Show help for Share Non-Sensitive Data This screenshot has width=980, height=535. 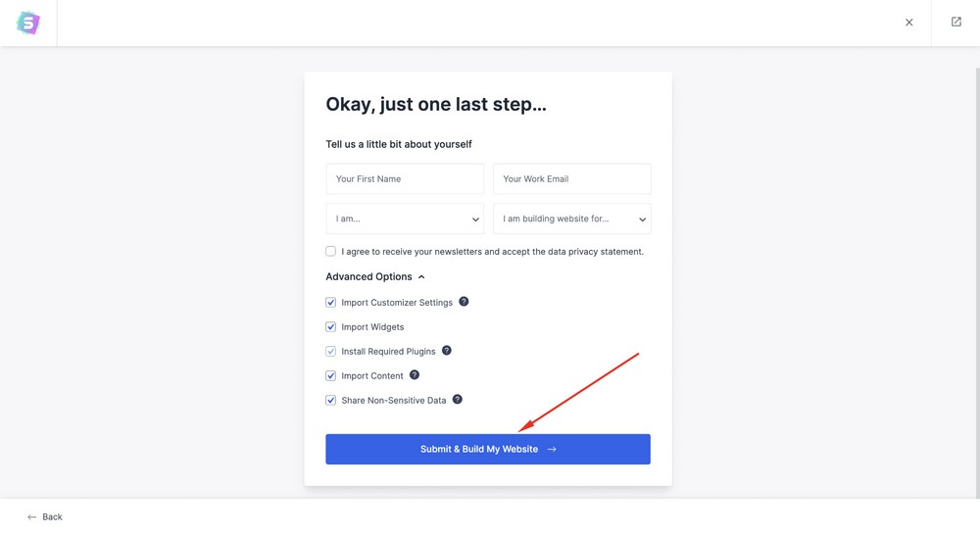click(458, 399)
